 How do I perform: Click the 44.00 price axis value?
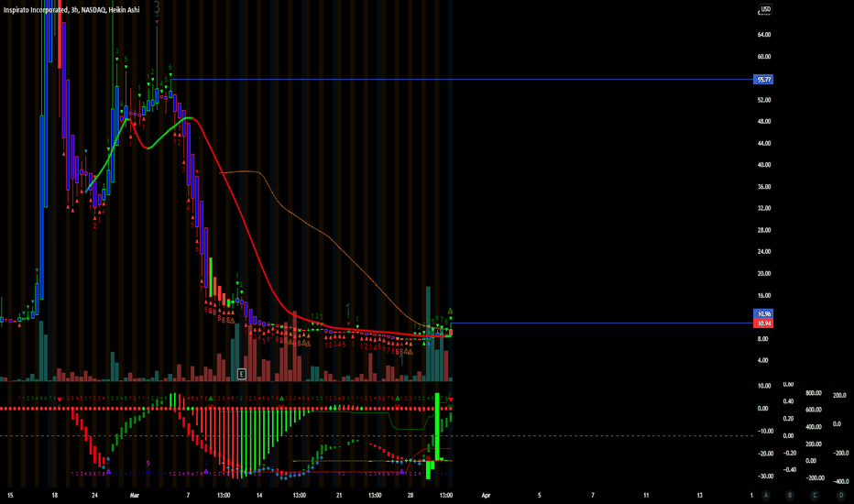[x=764, y=144]
